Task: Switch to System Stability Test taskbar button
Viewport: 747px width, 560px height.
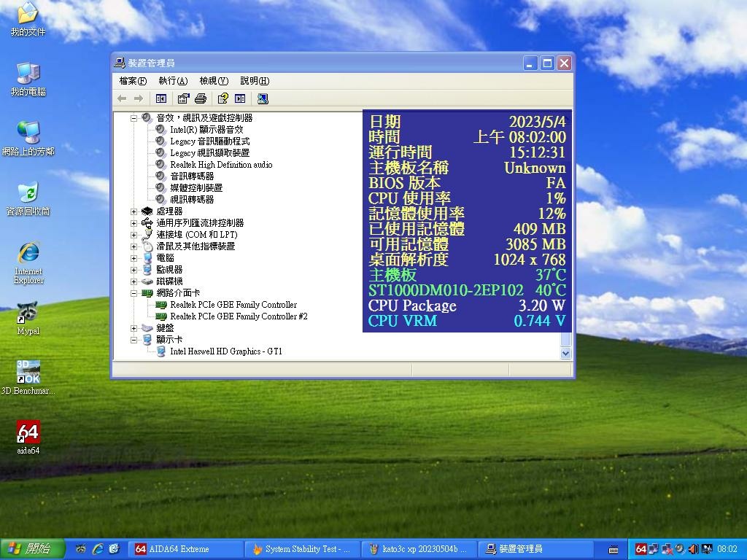Action: [303, 549]
